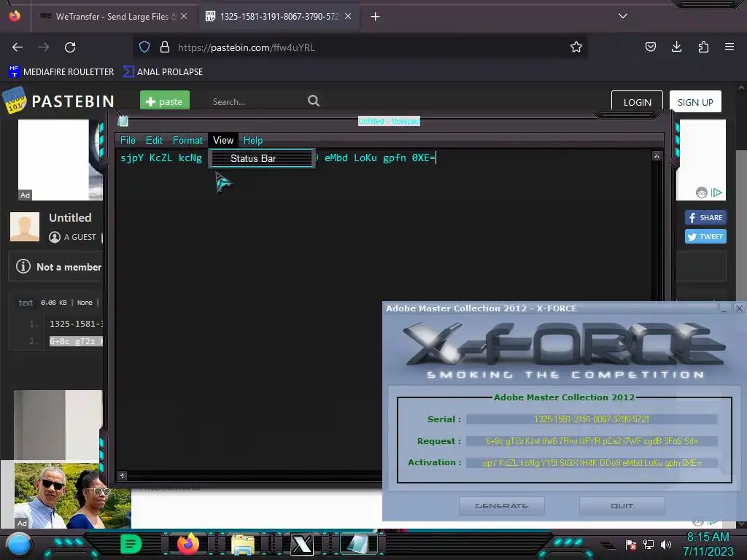Open a new browser tab
The height and width of the screenshot is (560, 747).
tap(376, 17)
